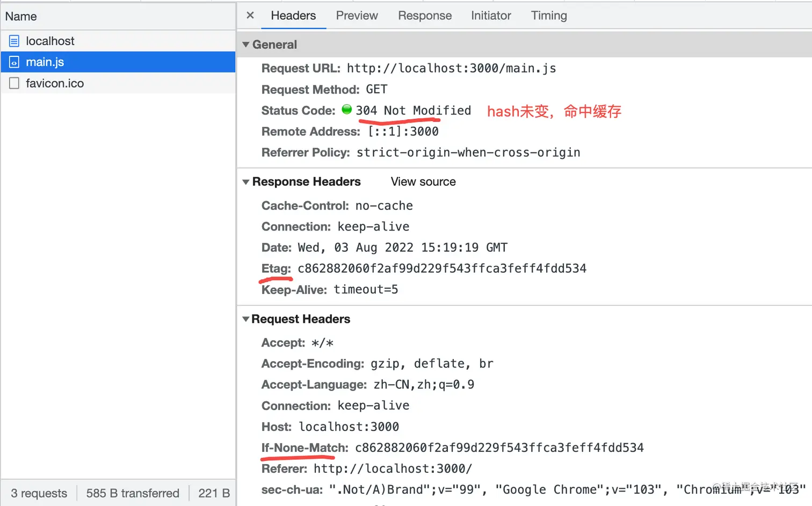Click the Host localhost:3000 value
812x506 pixels.
tap(349, 427)
